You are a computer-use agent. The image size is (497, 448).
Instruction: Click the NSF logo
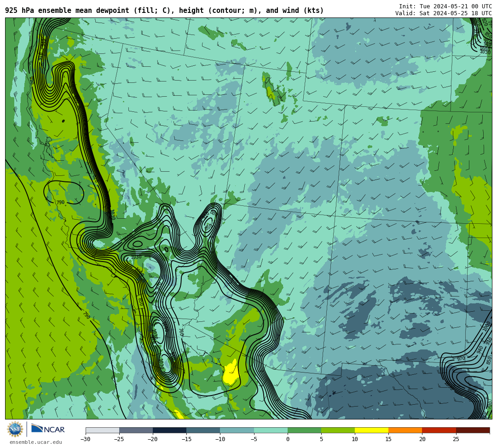(15, 429)
